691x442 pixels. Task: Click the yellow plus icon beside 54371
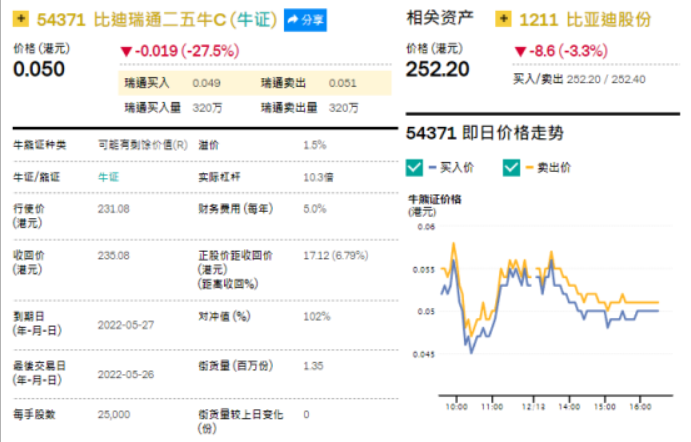click(x=21, y=19)
